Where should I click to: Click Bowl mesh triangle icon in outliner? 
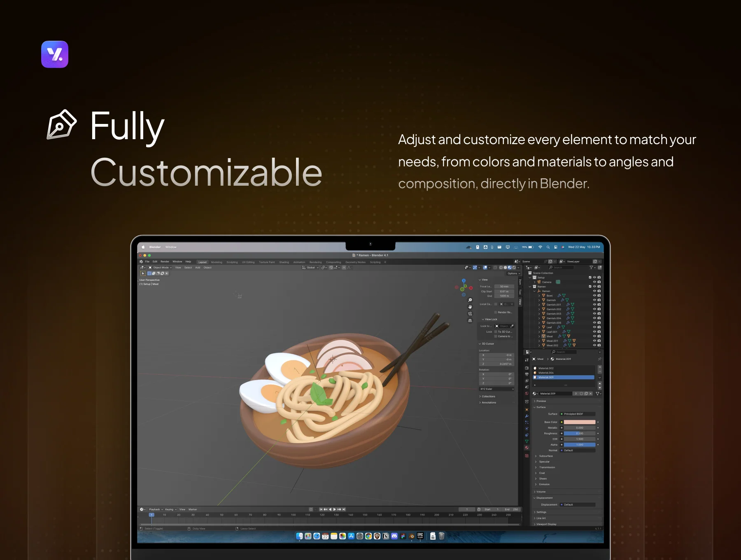(x=543, y=296)
